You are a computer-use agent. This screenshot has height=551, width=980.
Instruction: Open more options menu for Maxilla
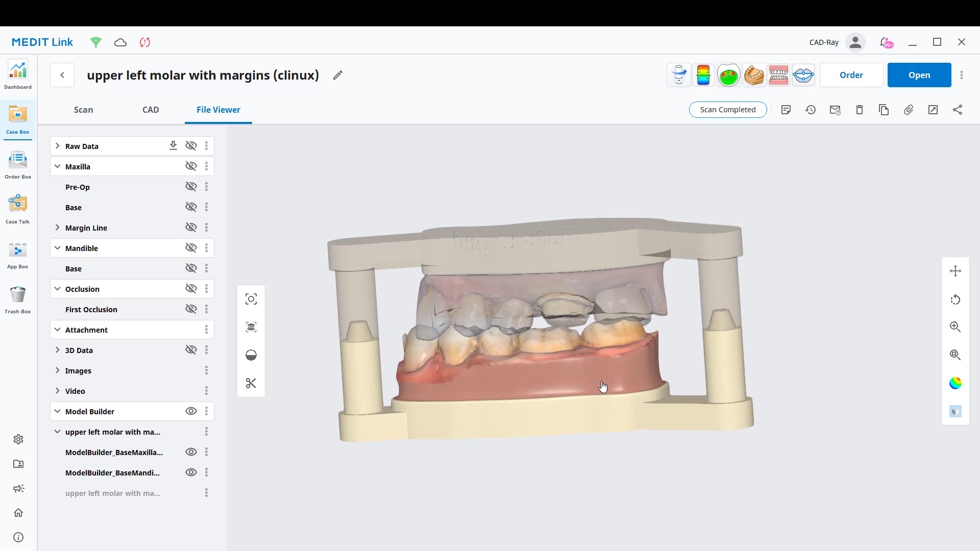[x=206, y=166]
